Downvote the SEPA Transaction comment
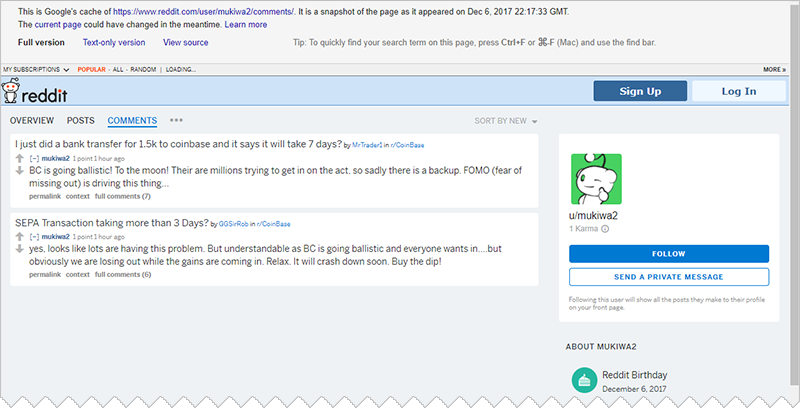Image resolution: width=800 pixels, height=408 pixels. click(x=20, y=248)
